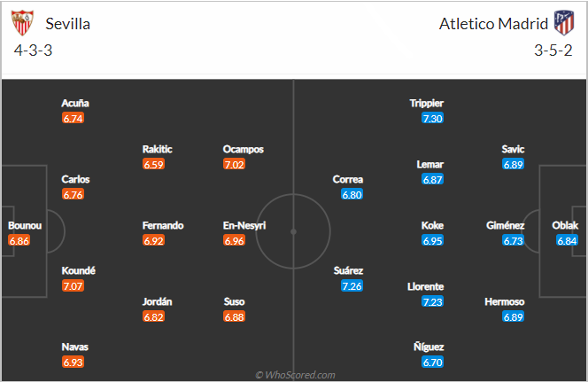Open the Atletico Madrid team name link
The height and width of the screenshot is (382, 588).
coord(493,24)
